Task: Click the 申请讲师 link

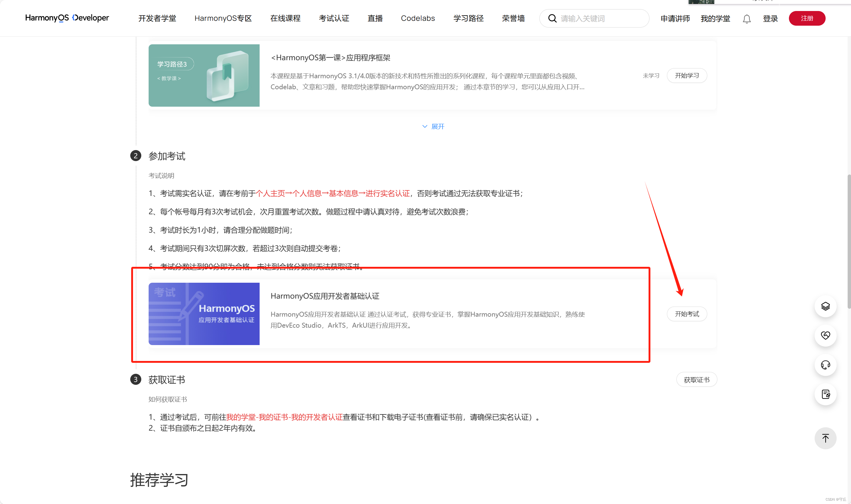Action: (x=675, y=19)
